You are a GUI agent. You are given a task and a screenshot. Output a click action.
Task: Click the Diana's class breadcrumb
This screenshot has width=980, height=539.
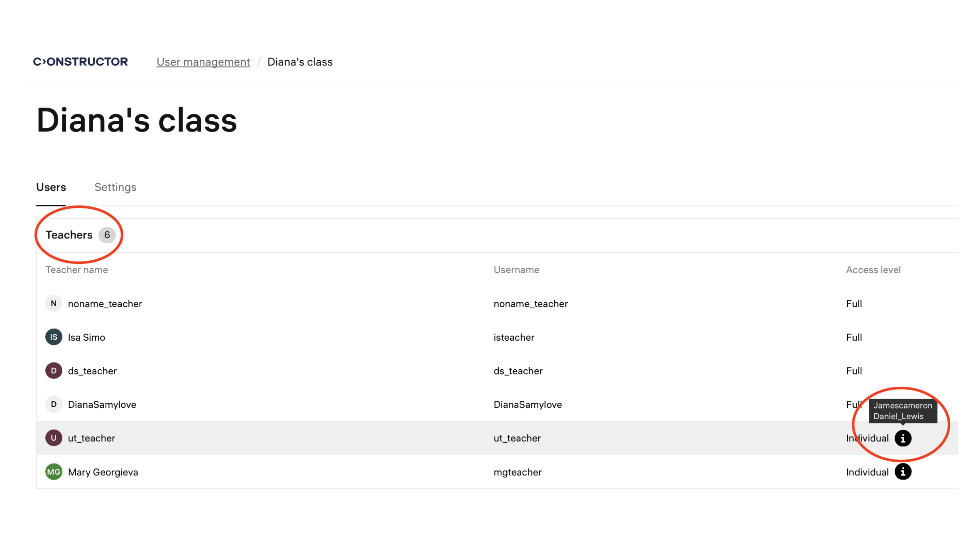[x=300, y=62]
